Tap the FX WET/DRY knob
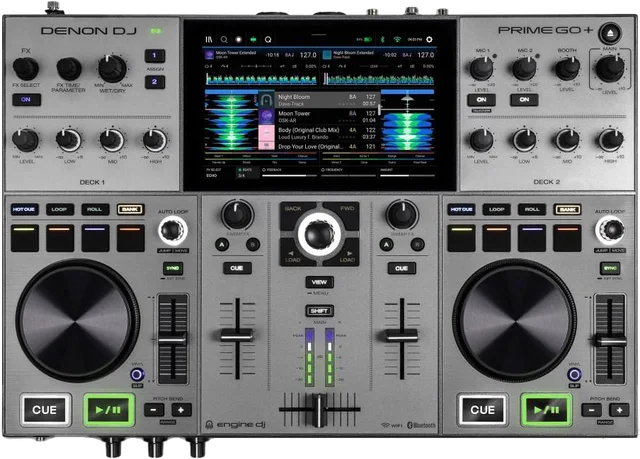This screenshot has height=459, width=640. 112,69
